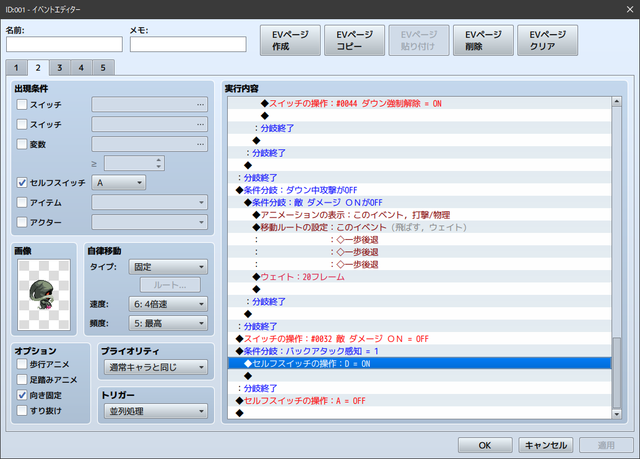
Task: Click the 名前 input field
Action: (64, 44)
